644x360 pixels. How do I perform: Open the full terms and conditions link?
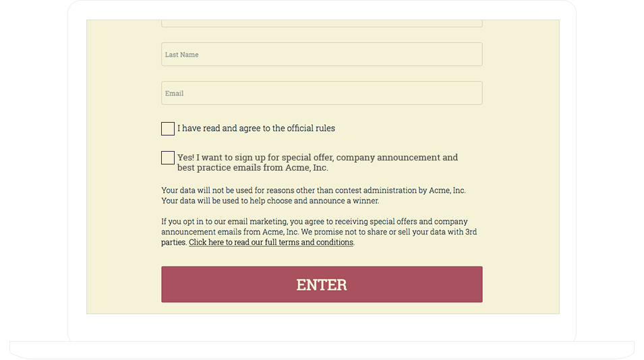pyautogui.click(x=271, y=243)
